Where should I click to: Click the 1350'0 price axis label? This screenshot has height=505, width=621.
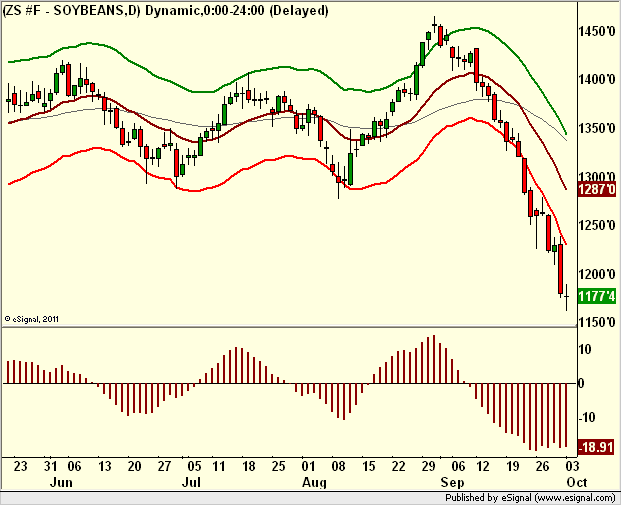tap(597, 128)
